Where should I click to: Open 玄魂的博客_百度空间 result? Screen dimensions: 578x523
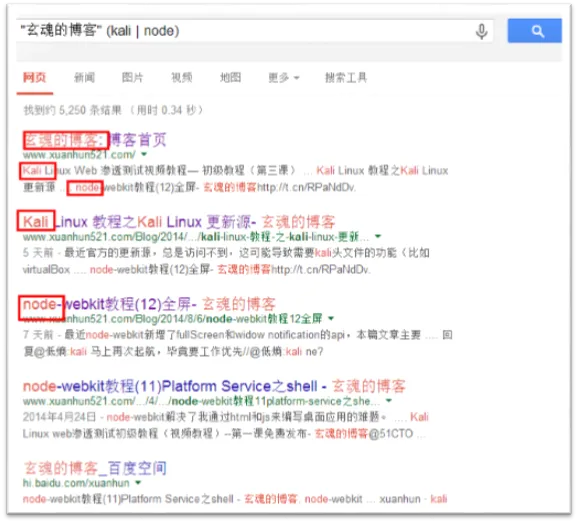coord(95,468)
